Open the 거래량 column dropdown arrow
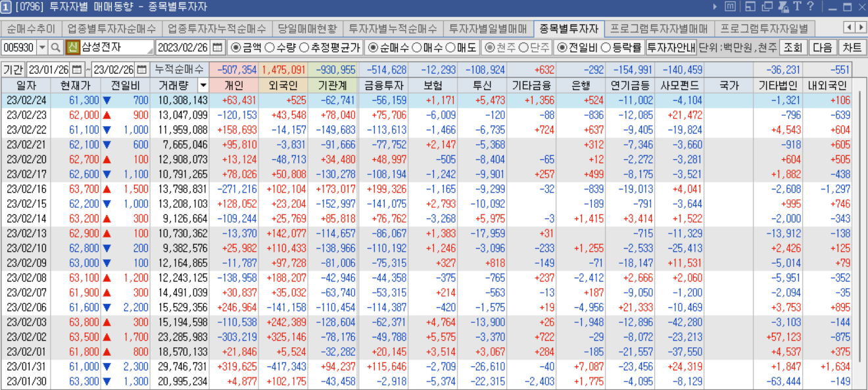868x390 pixels. pos(203,85)
